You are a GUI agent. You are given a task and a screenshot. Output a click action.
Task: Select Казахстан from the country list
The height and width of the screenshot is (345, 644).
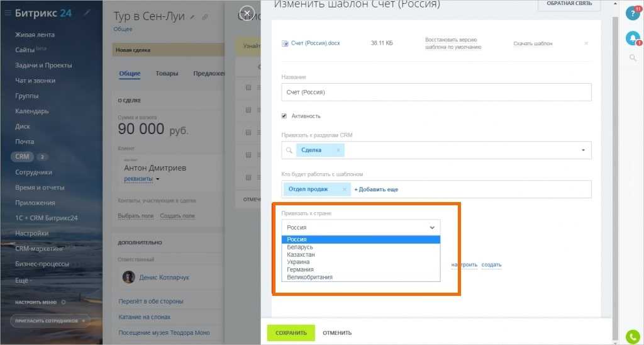301,254
